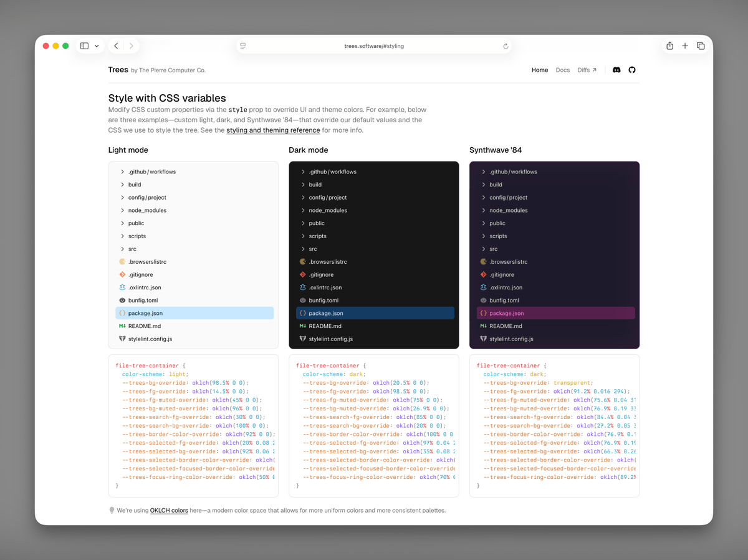Click README.md markdown icon in Dark mode tree
Image resolution: width=748 pixels, height=560 pixels.
[x=303, y=326]
